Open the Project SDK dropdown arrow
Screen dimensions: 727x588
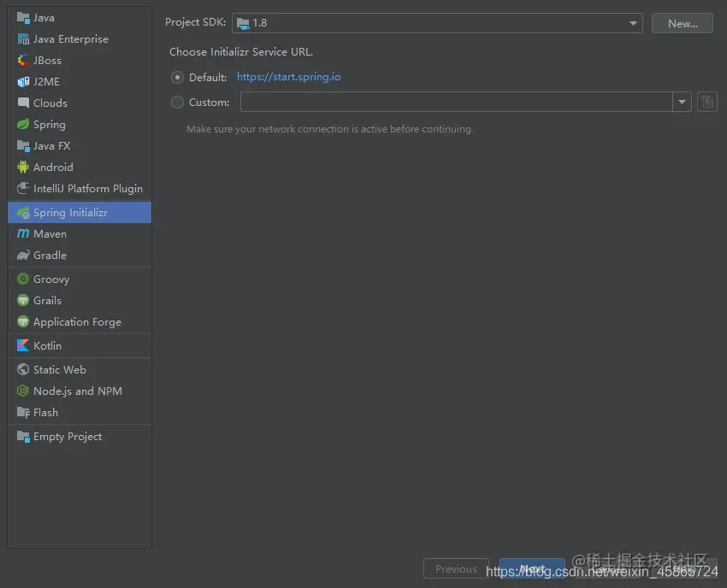coord(633,23)
